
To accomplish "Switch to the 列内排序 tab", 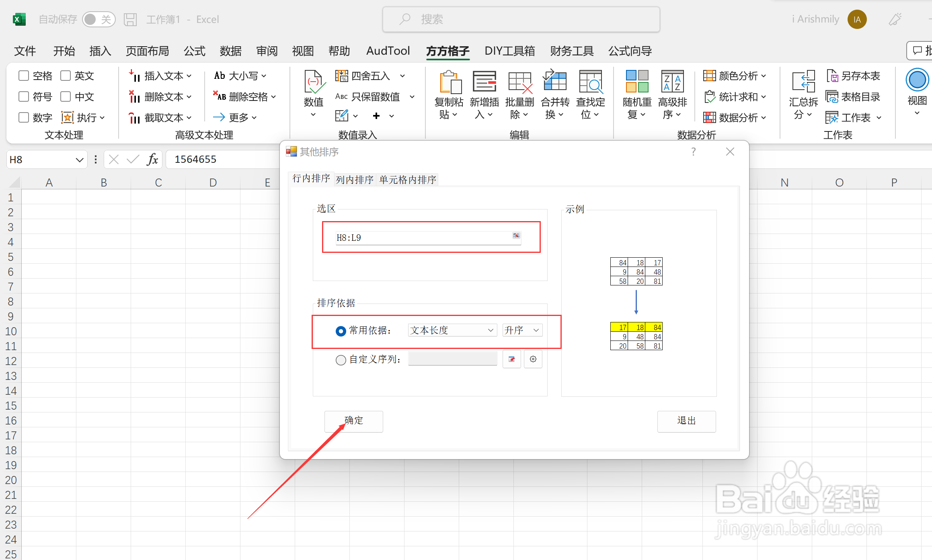I will tap(354, 179).
